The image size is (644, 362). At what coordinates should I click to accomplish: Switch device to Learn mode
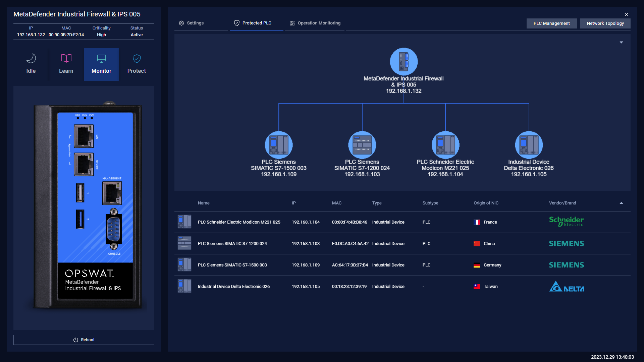(x=66, y=64)
